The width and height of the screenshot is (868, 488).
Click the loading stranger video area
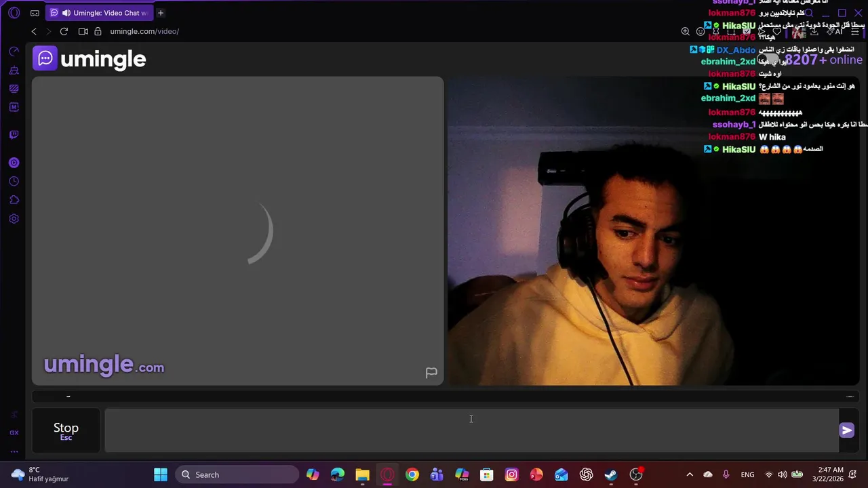pyautogui.click(x=238, y=230)
